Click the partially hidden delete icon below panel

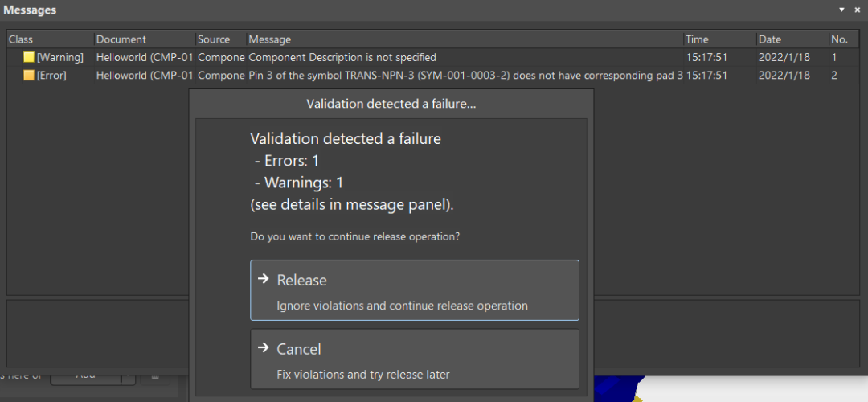(156, 376)
